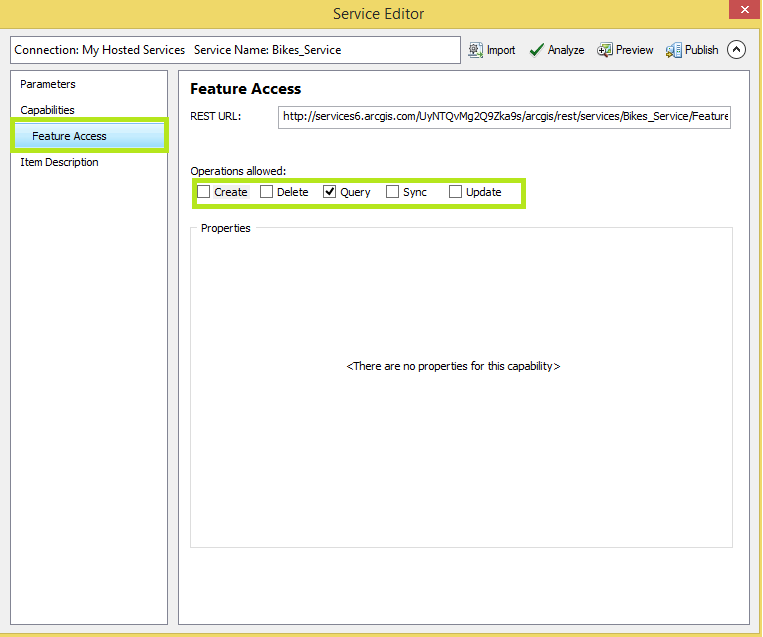Click inside the REST URL field
The height and width of the screenshot is (637, 763).
click(505, 116)
